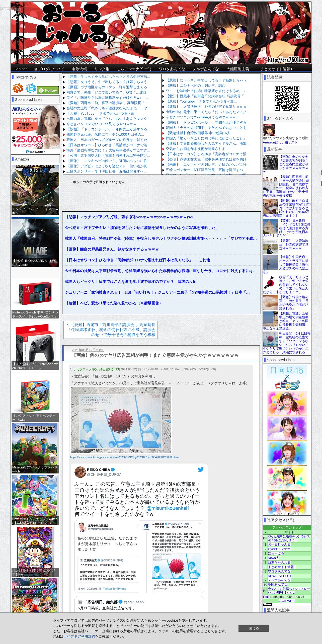The height and width of the screenshot is (644, 322).
Task: Open ranking entry にゅーぷる
Action: [x=276, y=553]
